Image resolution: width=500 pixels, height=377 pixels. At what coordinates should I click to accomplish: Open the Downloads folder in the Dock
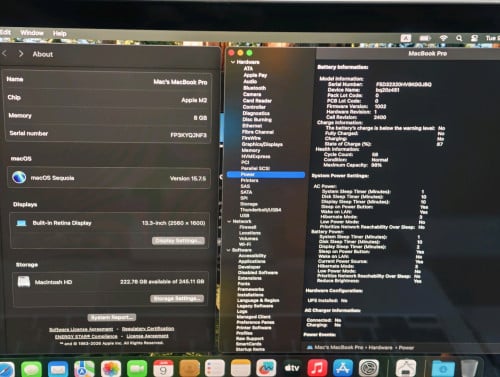coord(443,368)
